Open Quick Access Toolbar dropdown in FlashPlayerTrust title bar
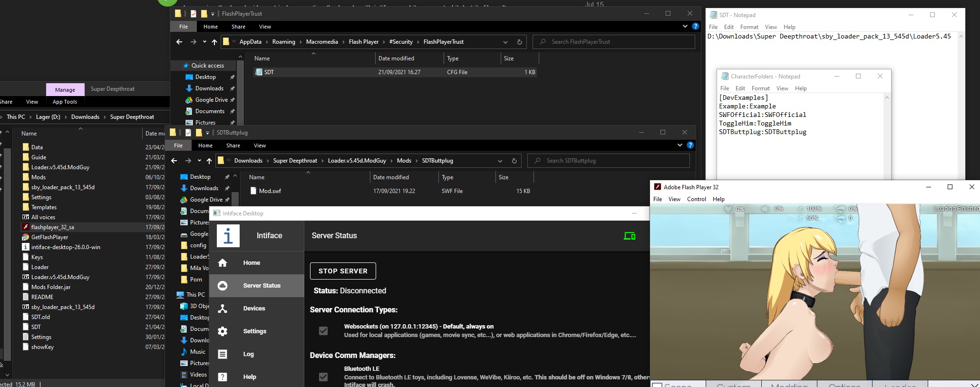 click(213, 14)
